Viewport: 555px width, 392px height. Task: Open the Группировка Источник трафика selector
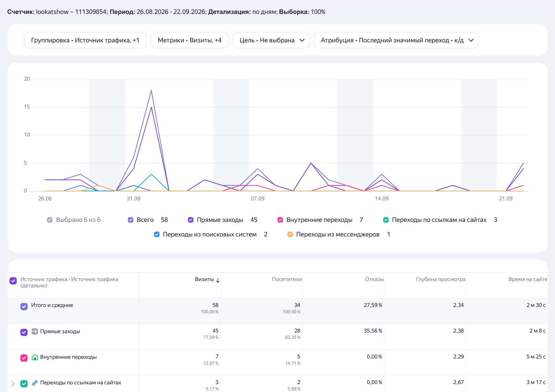[x=85, y=40]
